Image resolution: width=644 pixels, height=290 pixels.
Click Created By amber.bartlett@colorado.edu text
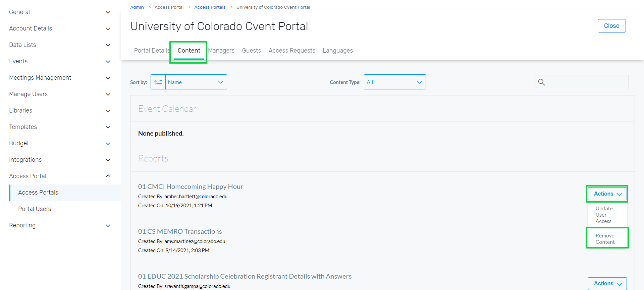183,197
